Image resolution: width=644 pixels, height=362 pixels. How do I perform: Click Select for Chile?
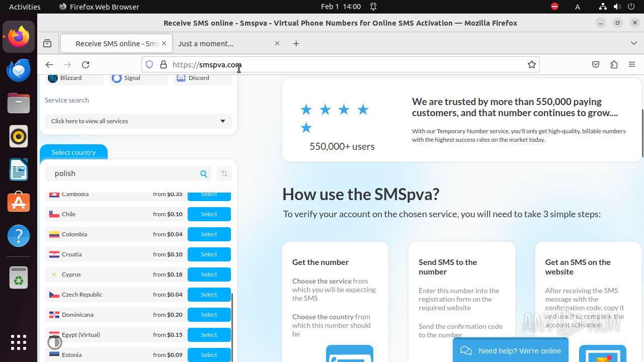pos(209,214)
